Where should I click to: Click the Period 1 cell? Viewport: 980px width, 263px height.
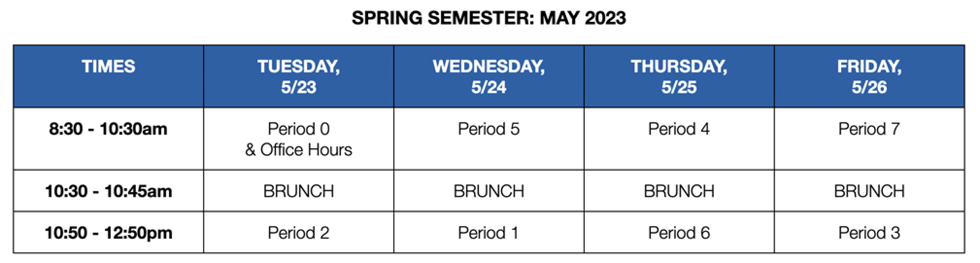tap(489, 232)
